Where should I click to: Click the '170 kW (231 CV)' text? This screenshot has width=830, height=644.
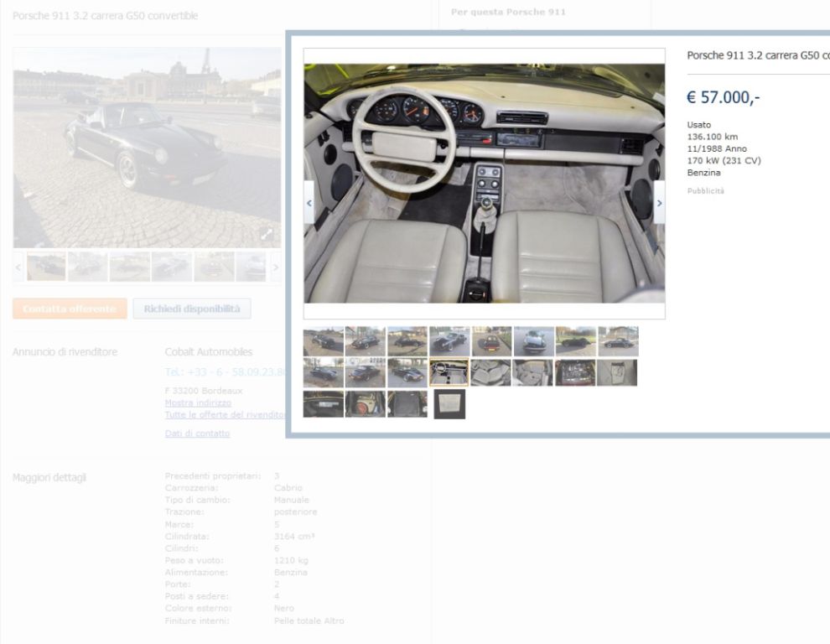(x=724, y=160)
